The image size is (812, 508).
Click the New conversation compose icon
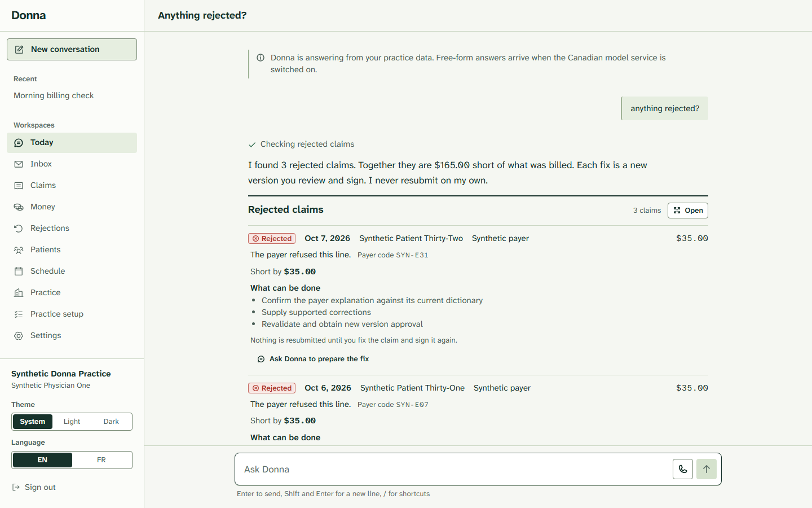pyautogui.click(x=19, y=50)
